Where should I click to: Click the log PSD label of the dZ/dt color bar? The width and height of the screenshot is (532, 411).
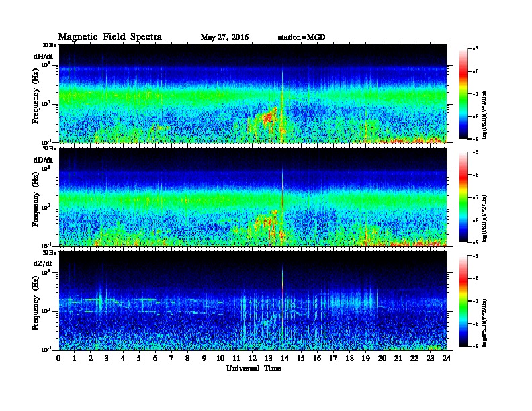(485, 322)
